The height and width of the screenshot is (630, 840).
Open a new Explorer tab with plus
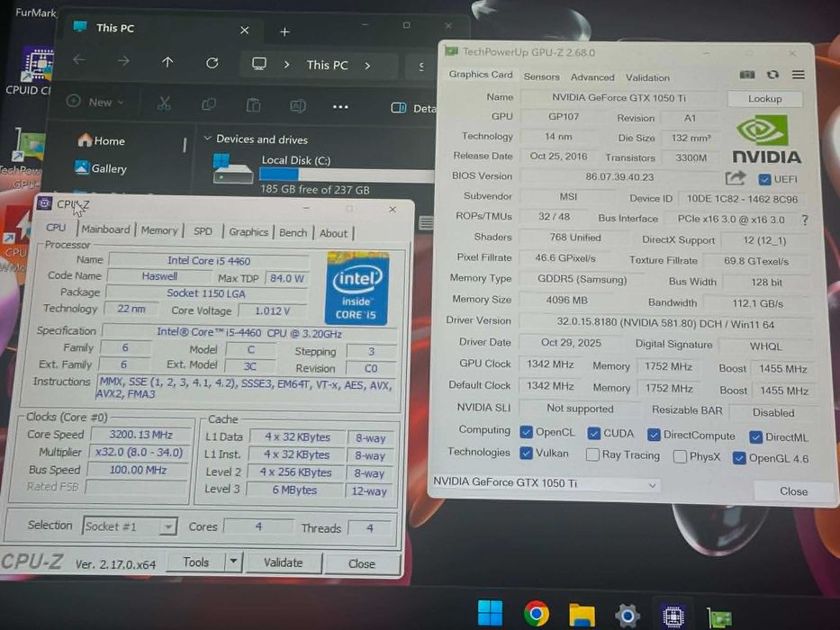click(285, 32)
